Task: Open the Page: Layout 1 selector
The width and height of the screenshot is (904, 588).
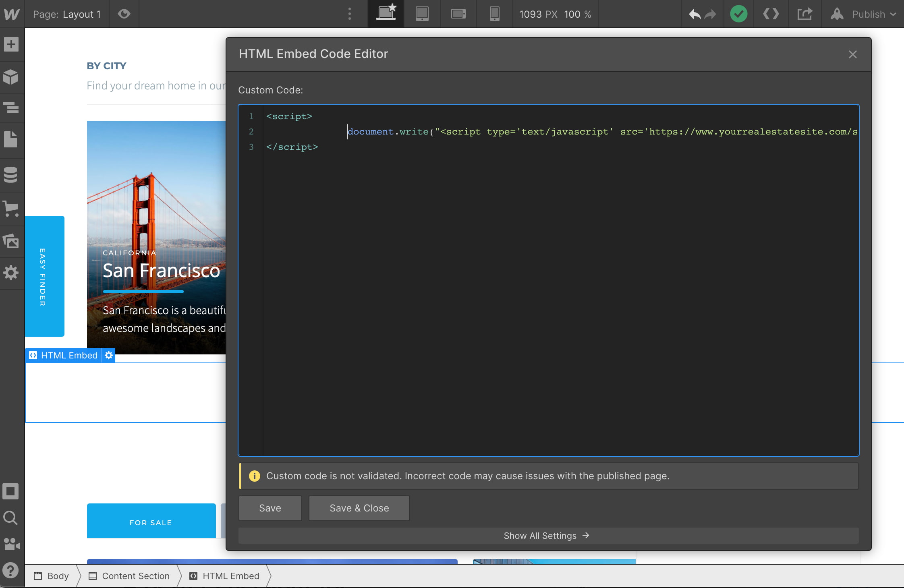Action: pos(66,14)
